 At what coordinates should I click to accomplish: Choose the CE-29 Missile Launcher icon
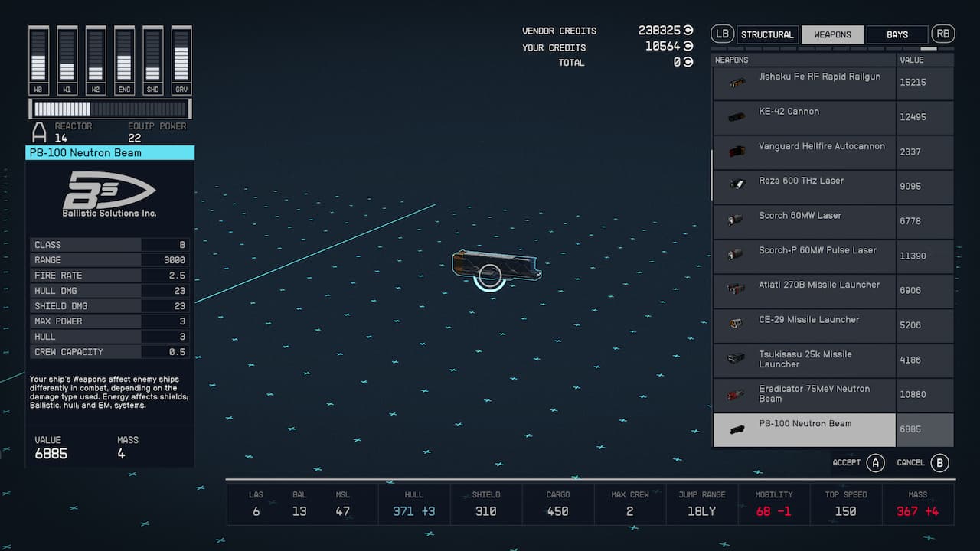coord(736,324)
